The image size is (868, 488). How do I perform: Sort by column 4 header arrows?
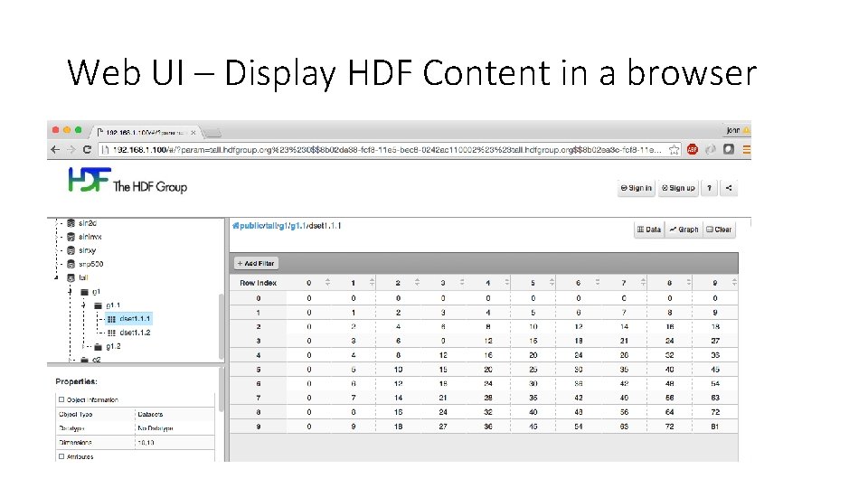(507, 282)
